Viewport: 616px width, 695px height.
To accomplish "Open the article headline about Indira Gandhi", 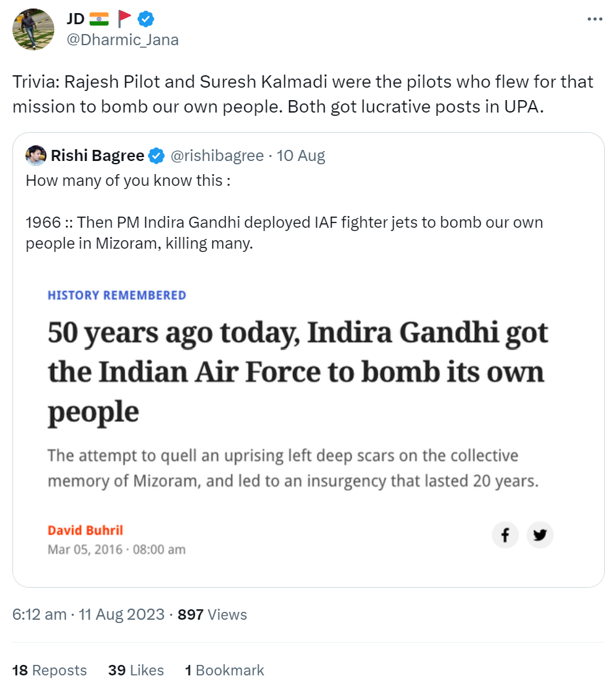I will point(298,372).
